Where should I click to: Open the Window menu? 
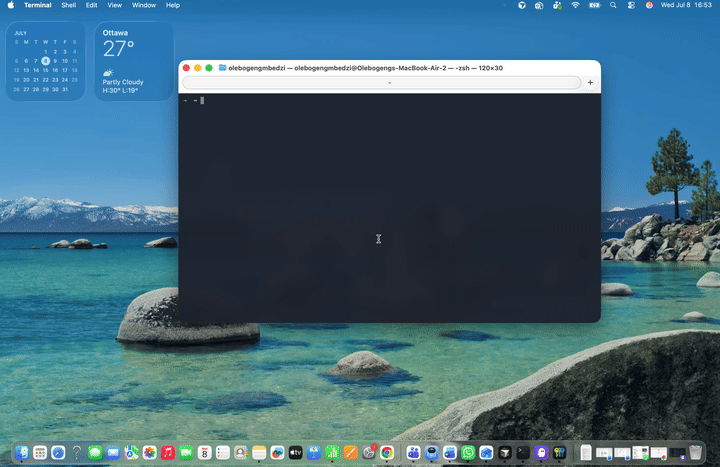(144, 5)
